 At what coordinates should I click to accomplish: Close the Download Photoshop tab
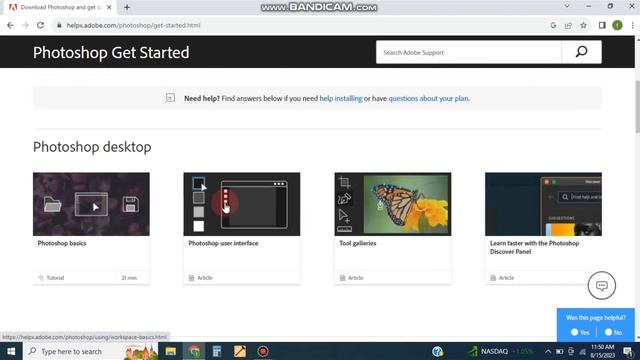(x=109, y=7)
